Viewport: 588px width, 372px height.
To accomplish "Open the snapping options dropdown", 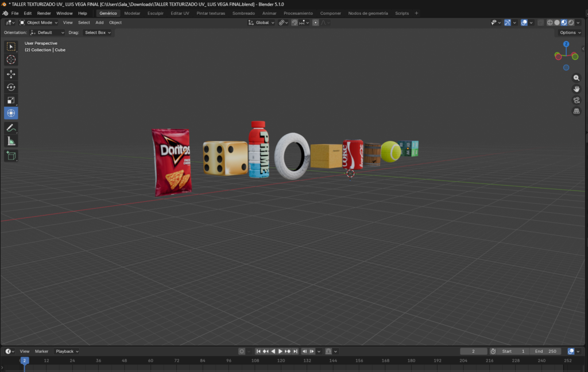I will pyautogui.click(x=303, y=22).
